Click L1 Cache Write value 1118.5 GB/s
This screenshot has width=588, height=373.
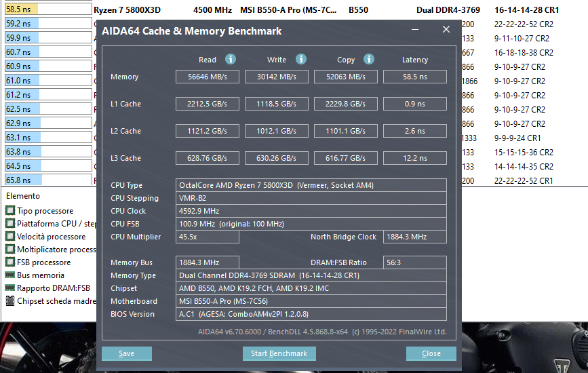277,104
